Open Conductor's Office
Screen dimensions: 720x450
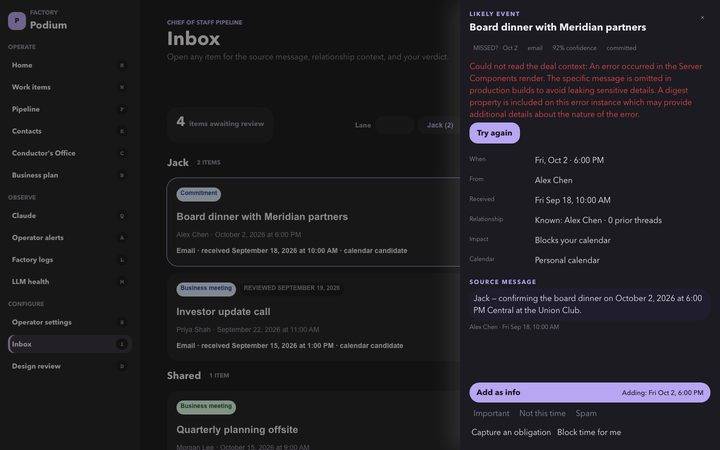click(69, 153)
